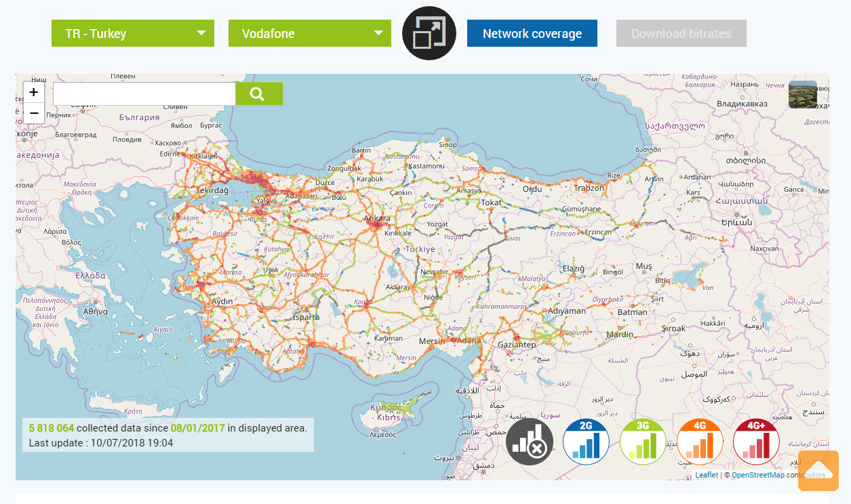Focus the map search input field
Screen dimensions: 851x504
(144, 94)
